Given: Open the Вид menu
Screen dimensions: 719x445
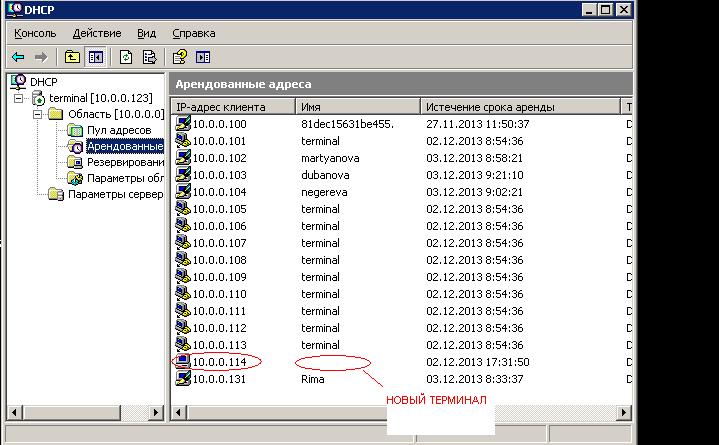Looking at the screenshot, I should click(x=147, y=33).
